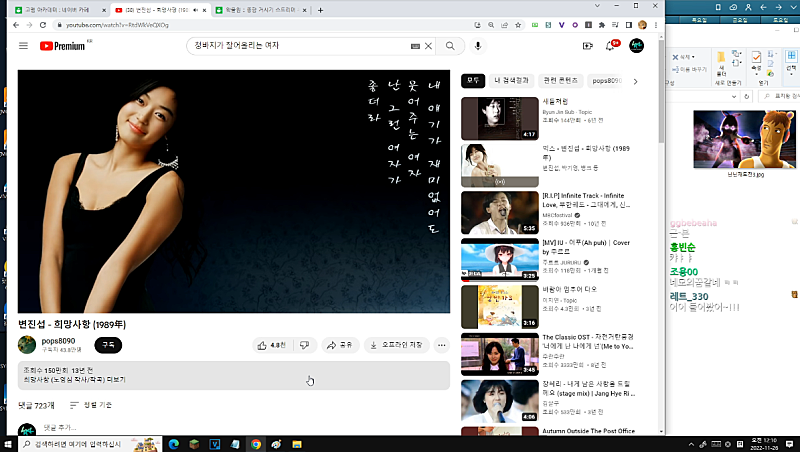This screenshot has height=452, width=800.
Task: Open Chrome media controls icon
Action: [x=615, y=24]
